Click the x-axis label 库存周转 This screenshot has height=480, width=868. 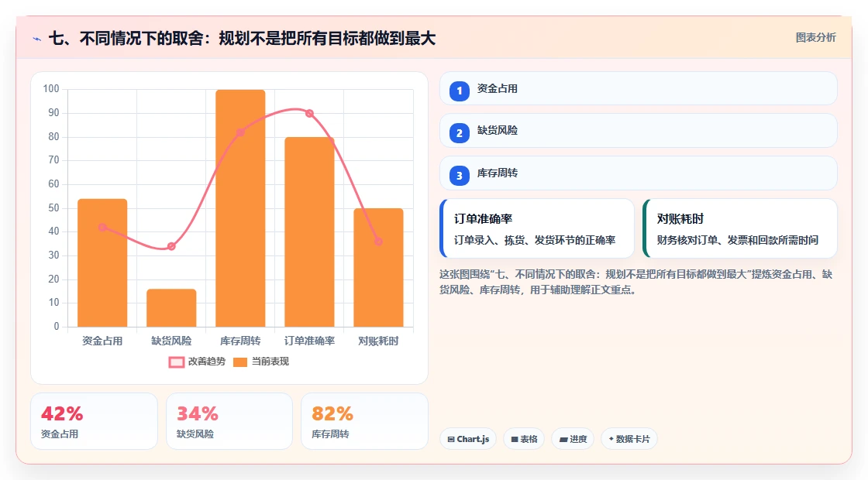(x=240, y=341)
